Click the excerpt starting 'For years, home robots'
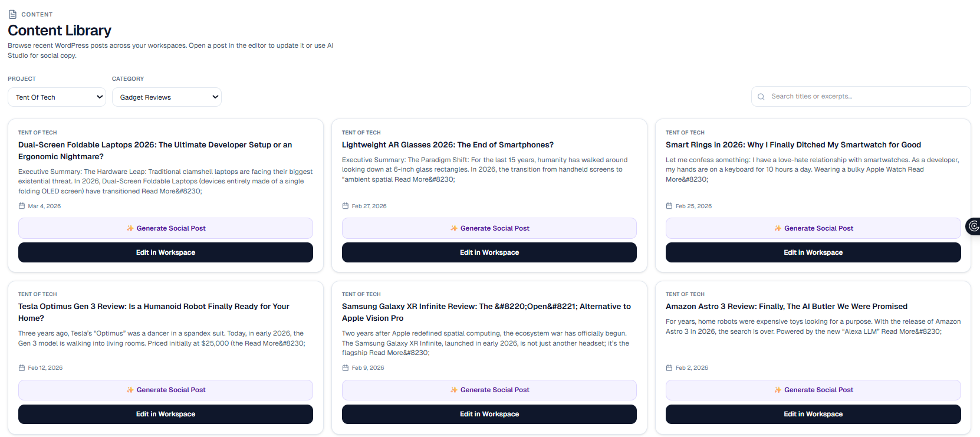The width and height of the screenshot is (980, 437). coord(813,326)
